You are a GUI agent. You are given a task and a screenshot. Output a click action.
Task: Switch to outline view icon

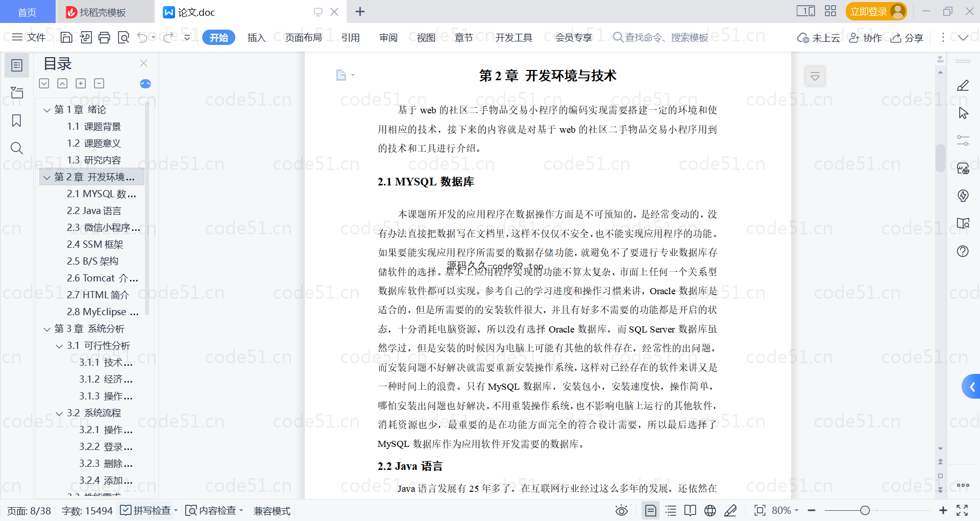(671, 510)
